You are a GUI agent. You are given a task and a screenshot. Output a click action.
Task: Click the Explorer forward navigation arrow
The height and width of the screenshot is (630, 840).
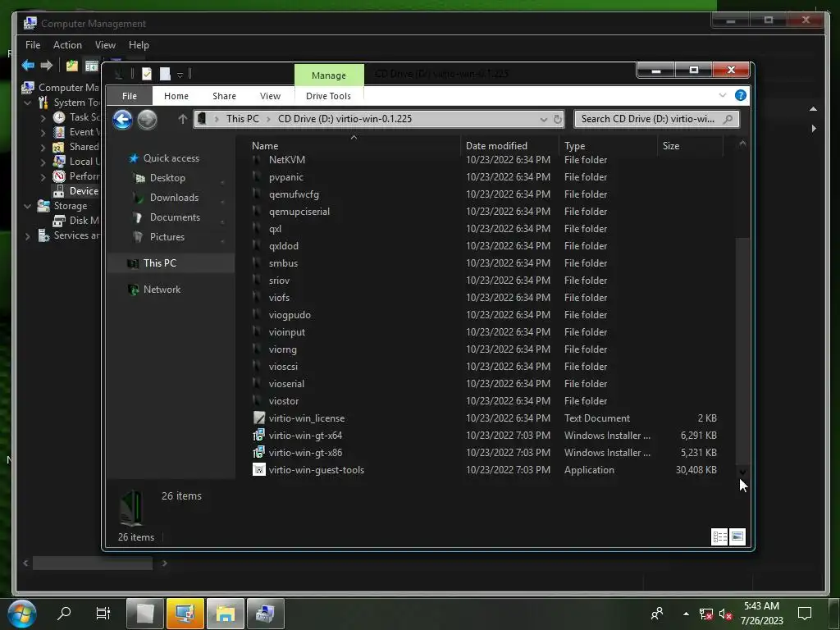click(x=147, y=120)
